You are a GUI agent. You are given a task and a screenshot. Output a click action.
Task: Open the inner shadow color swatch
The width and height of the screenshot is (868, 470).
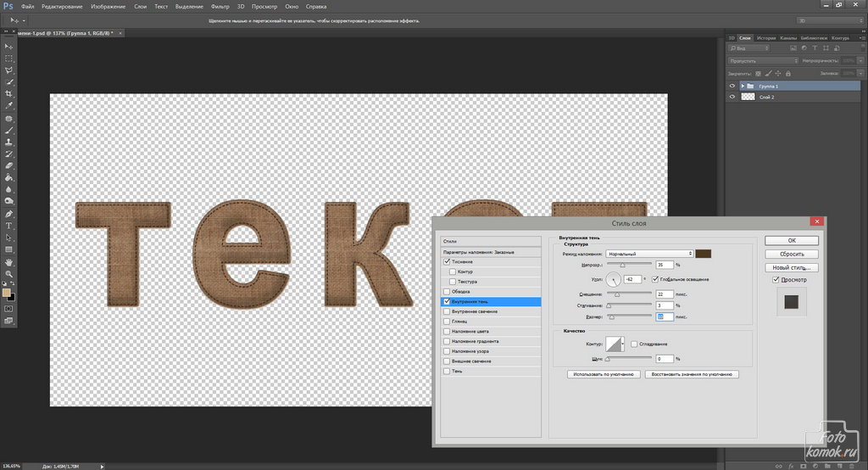pyautogui.click(x=704, y=254)
